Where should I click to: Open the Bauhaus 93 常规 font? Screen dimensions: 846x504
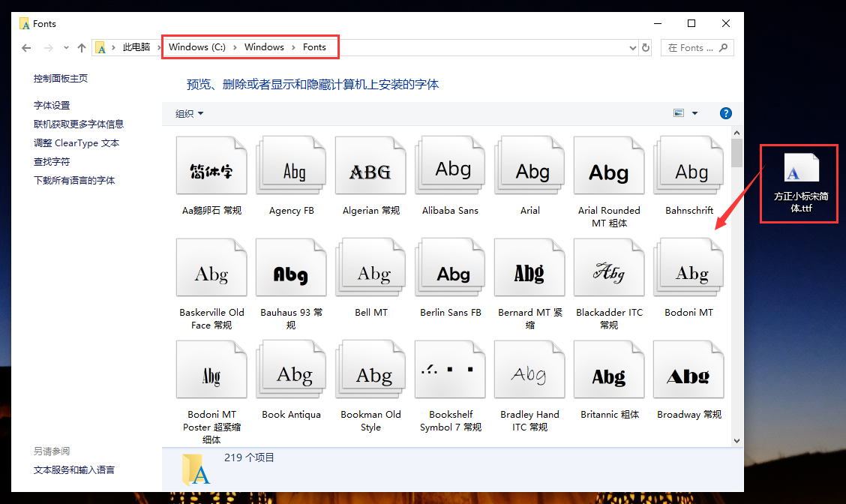click(x=291, y=267)
